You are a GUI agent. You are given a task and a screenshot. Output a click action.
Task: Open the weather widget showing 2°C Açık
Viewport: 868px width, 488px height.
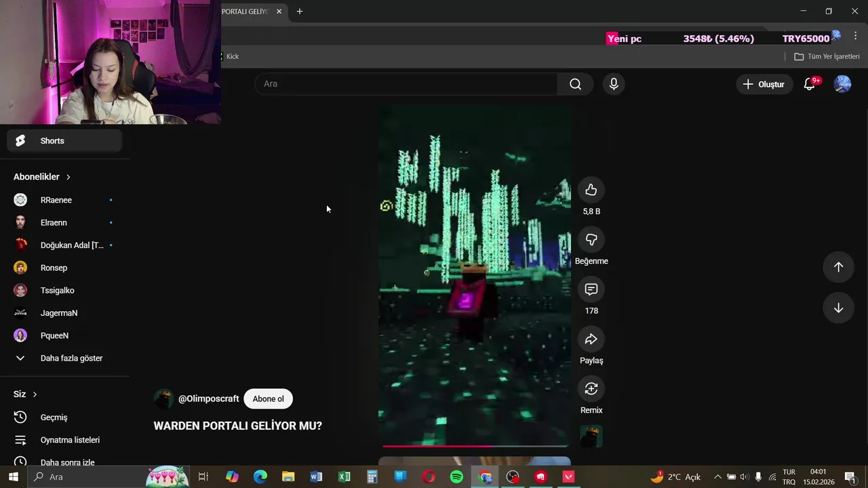pos(675,477)
